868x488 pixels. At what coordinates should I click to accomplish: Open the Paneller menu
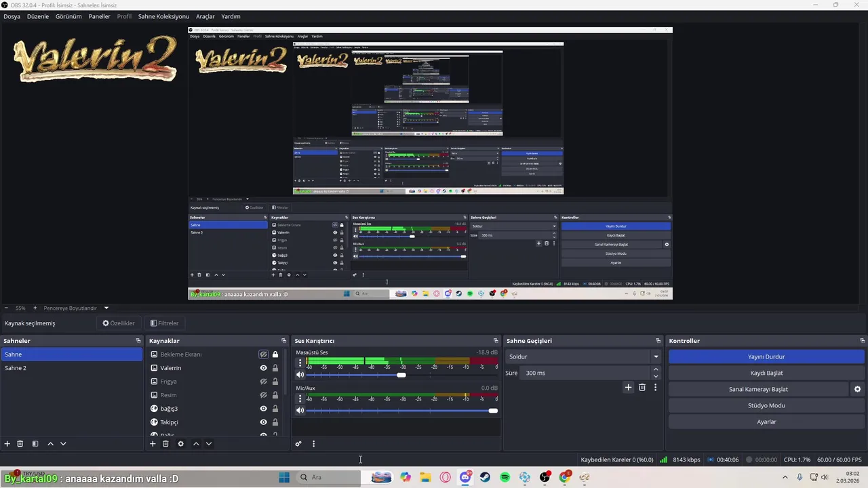[x=100, y=16]
